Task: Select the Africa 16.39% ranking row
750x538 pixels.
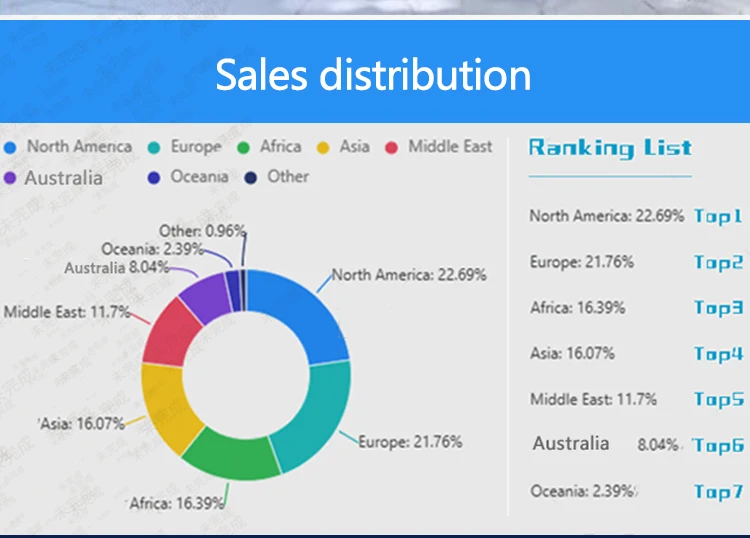Action: point(636,308)
